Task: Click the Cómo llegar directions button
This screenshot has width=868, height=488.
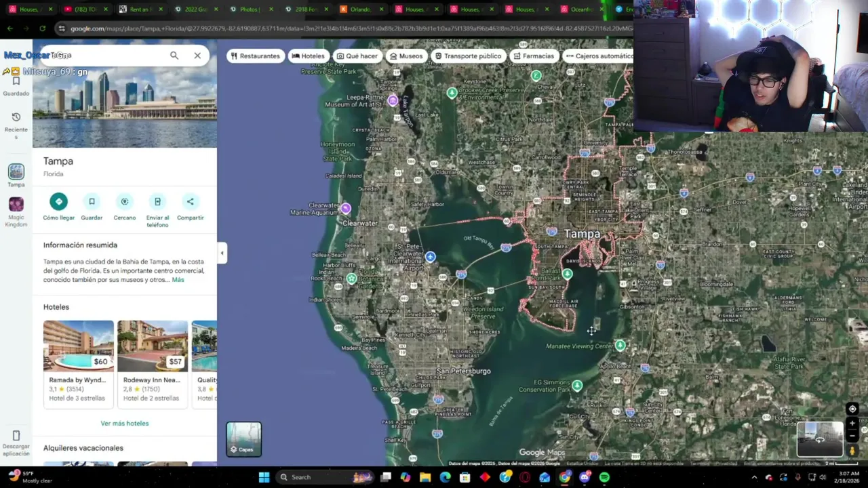Action: pos(59,207)
